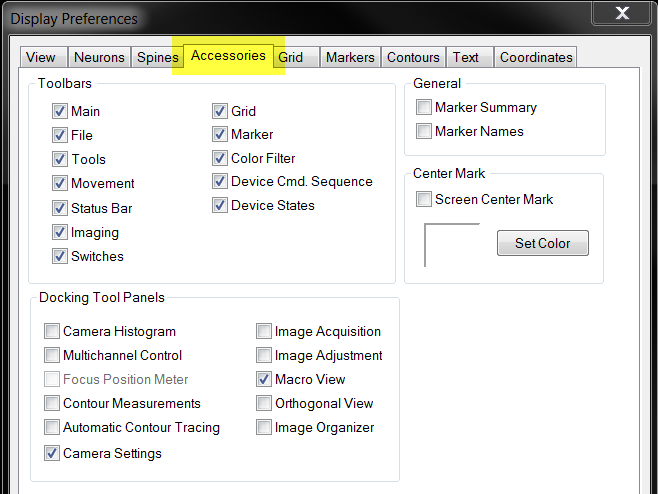
Task: Open the Spines tab
Action: tap(157, 57)
